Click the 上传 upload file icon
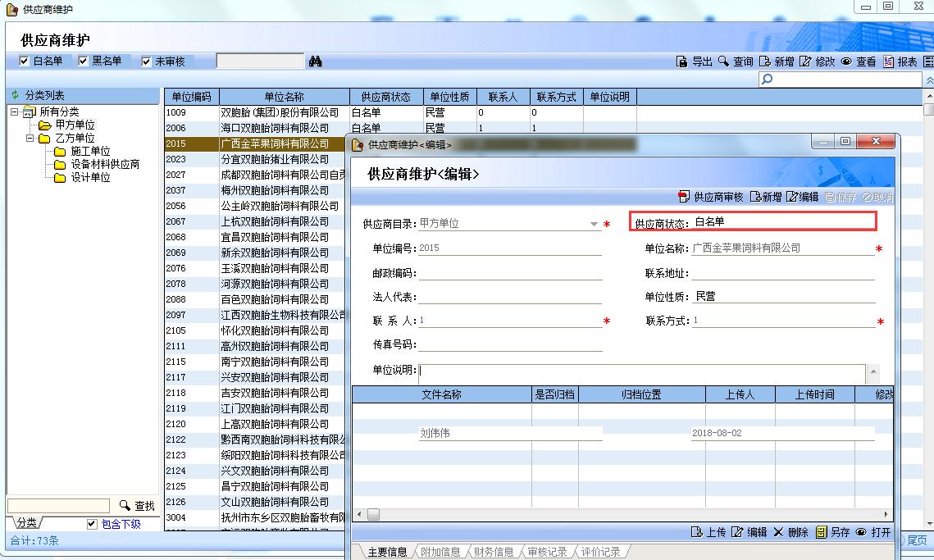The height and width of the screenshot is (560, 934). [x=697, y=532]
